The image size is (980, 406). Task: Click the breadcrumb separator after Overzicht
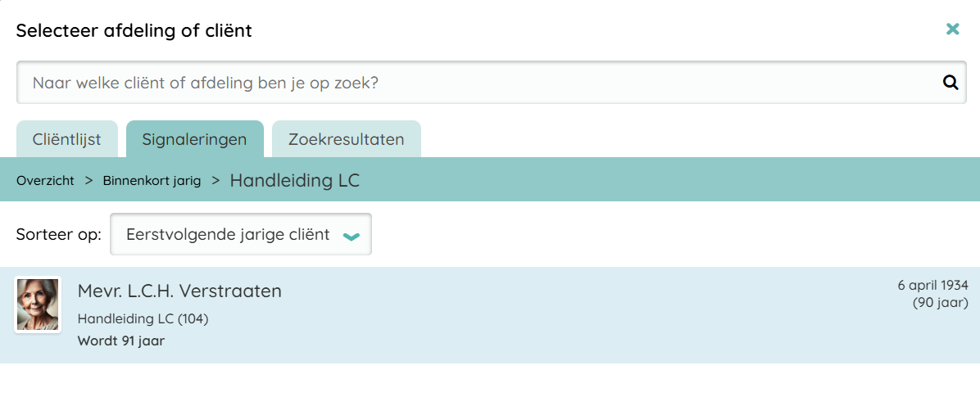coord(88,181)
